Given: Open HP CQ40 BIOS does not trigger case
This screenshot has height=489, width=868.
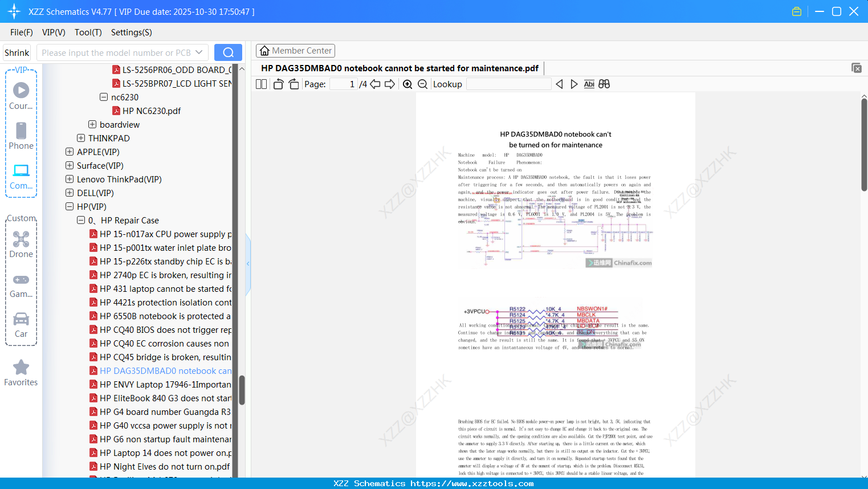Looking at the screenshot, I should pyautogui.click(x=160, y=329).
